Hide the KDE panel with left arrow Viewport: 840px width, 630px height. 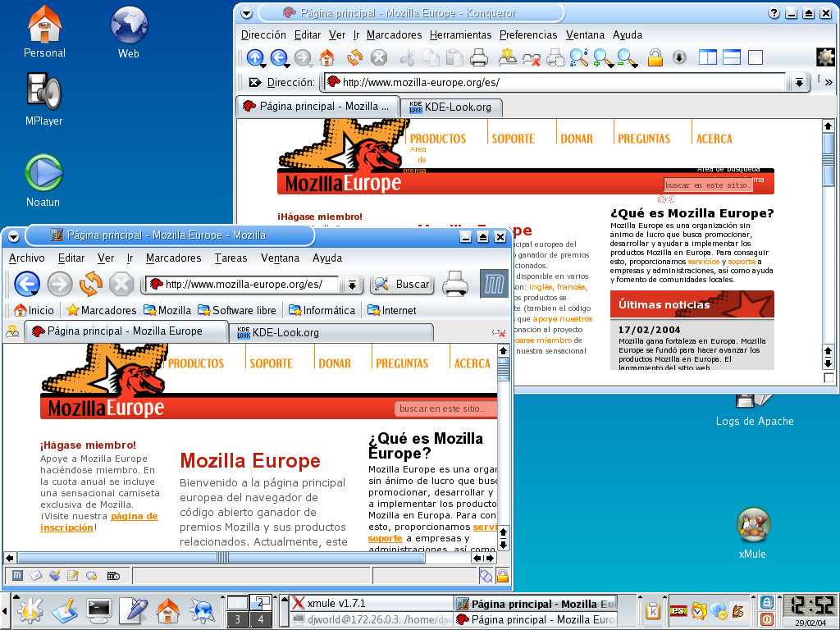pos(5,611)
